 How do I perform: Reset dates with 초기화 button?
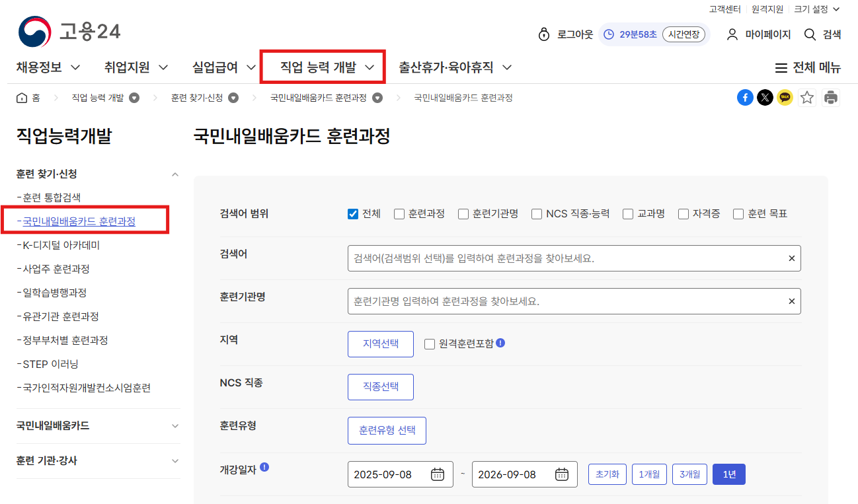(607, 474)
